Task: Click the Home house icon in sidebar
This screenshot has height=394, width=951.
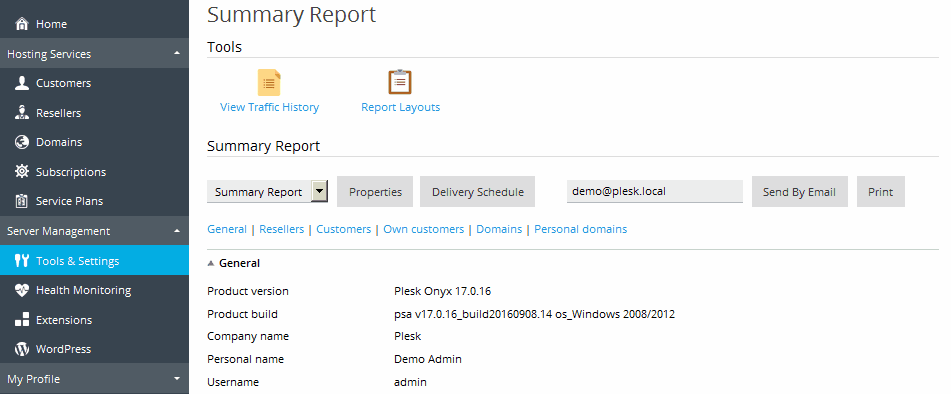Action: (x=22, y=24)
